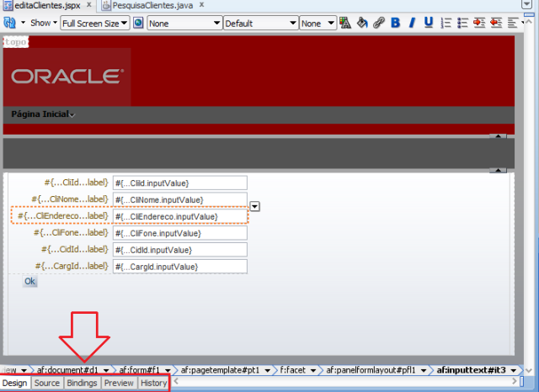
Task: Click the Ok button
Action: coord(30,282)
